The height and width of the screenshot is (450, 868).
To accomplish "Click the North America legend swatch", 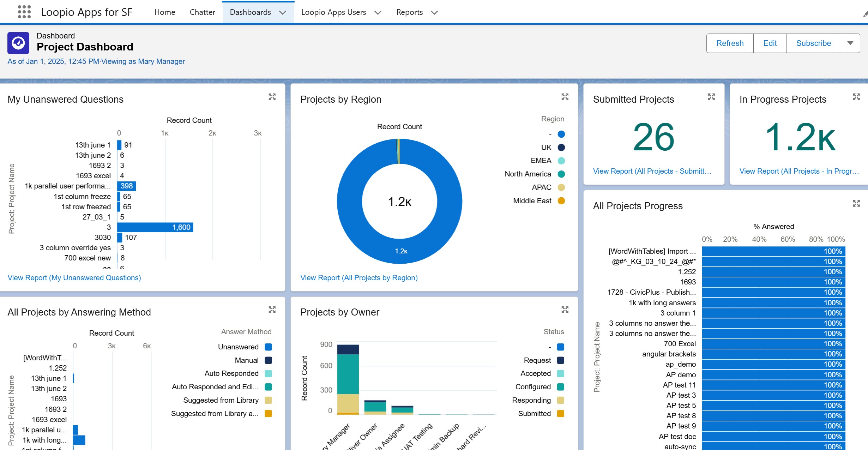I will point(561,174).
